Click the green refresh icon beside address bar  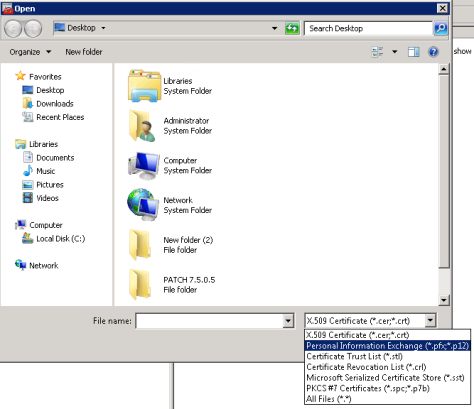click(292, 28)
